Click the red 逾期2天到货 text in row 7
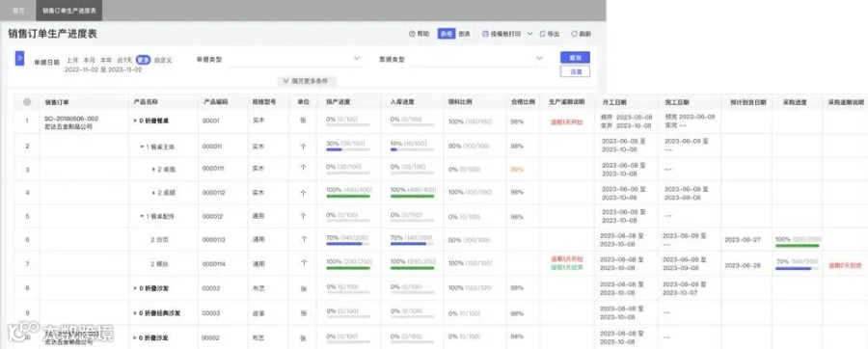 [x=845, y=265]
